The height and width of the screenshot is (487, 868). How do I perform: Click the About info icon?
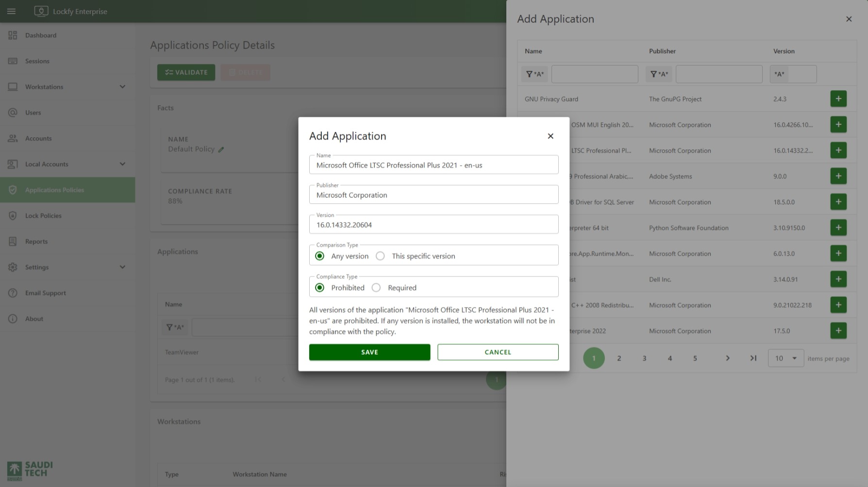click(13, 319)
